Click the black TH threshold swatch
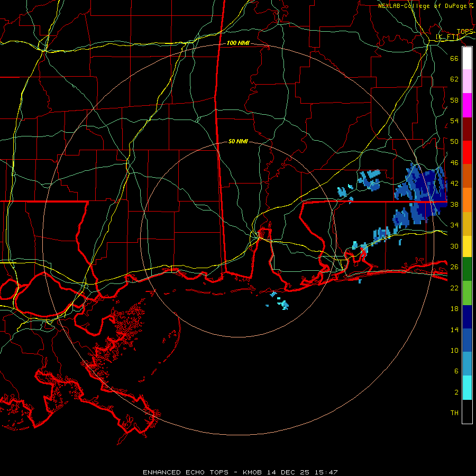 coord(467,411)
